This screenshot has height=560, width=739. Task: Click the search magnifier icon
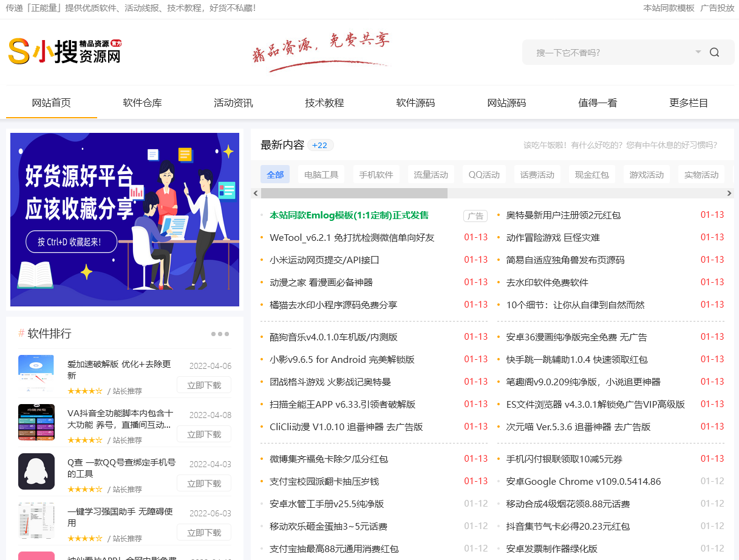(x=714, y=52)
